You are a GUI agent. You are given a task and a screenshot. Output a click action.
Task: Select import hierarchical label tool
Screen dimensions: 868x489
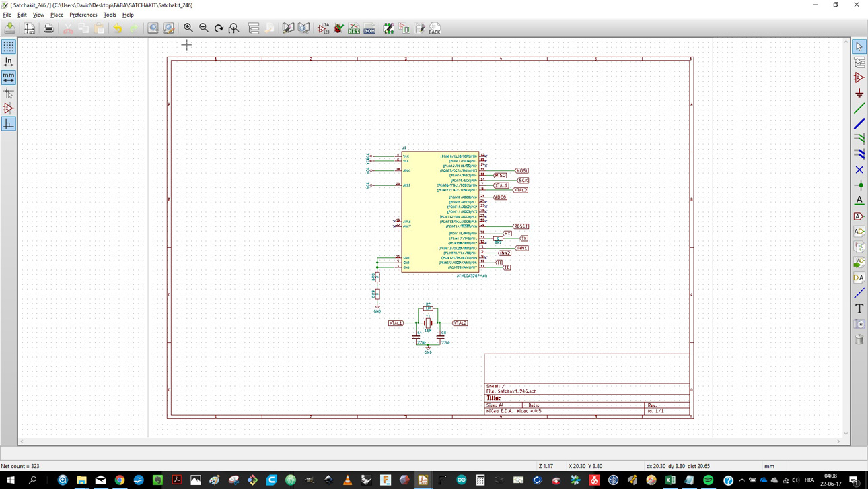pos(859,263)
